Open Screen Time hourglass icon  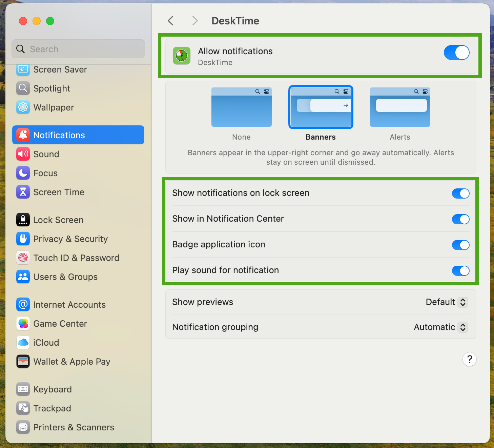point(23,192)
